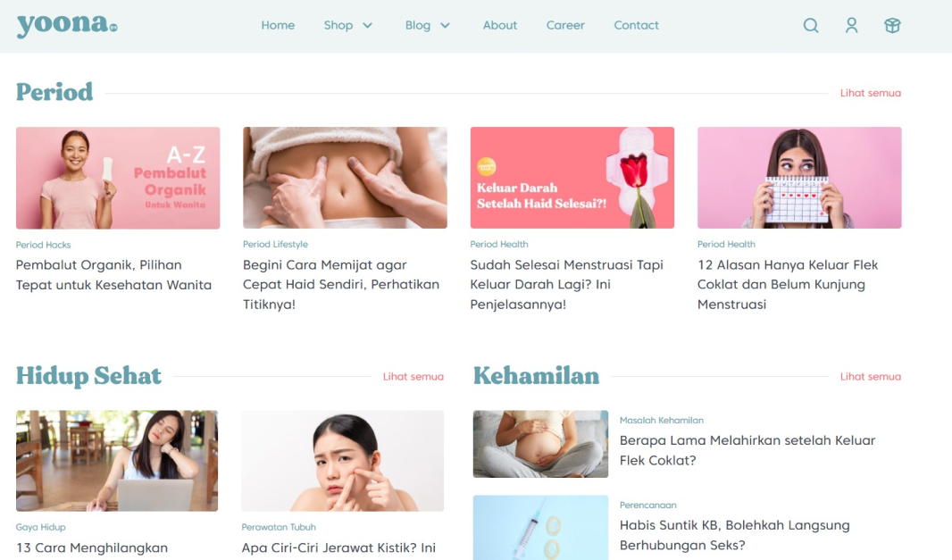This screenshot has width=952, height=560.
Task: Open Keluar Darah Setelah Haid thumbnail
Action: pos(572,178)
